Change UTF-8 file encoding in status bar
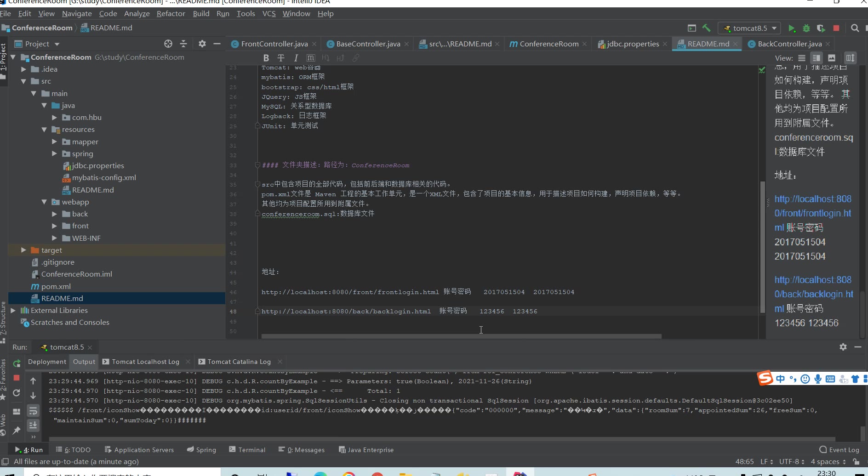Image resolution: width=868 pixels, height=476 pixels. [792, 462]
